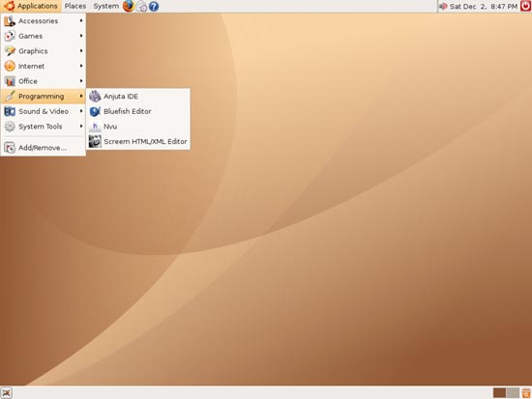Click the Show Desktop icon at bottom-left

click(x=7, y=393)
